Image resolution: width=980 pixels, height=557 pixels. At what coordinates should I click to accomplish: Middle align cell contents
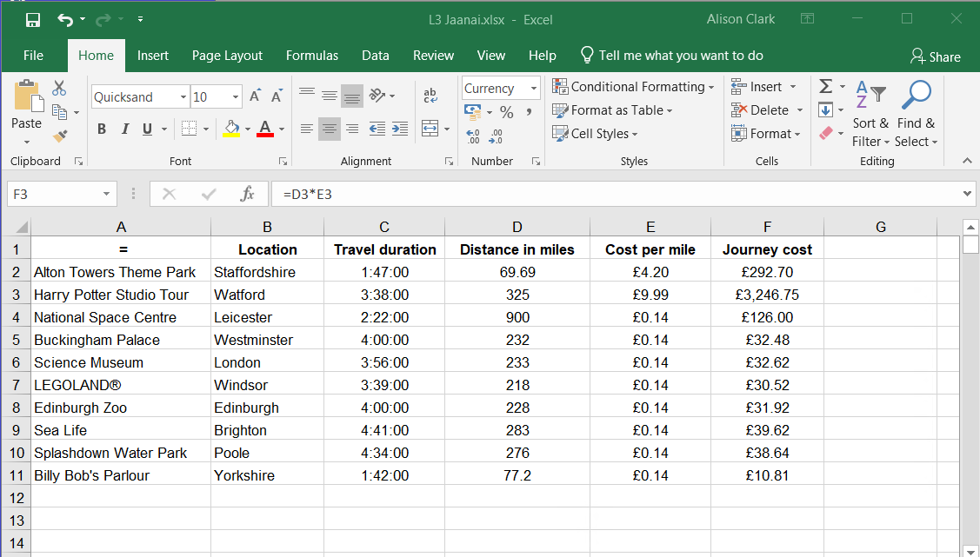pos(330,95)
